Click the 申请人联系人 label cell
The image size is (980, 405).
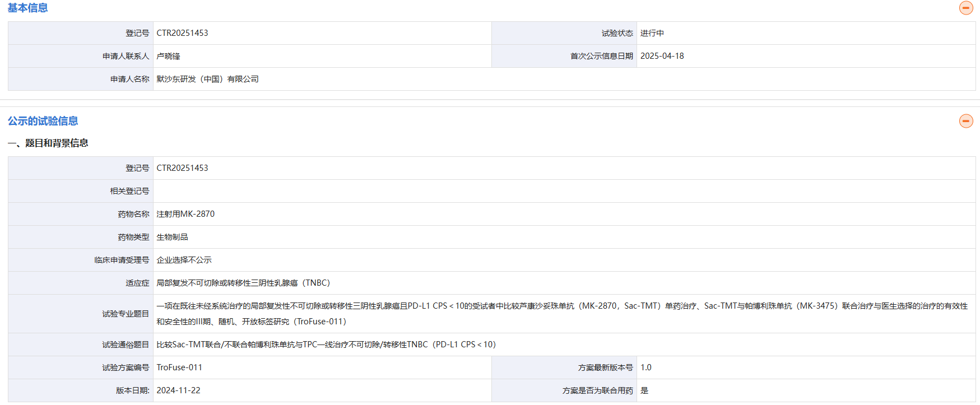(81, 56)
